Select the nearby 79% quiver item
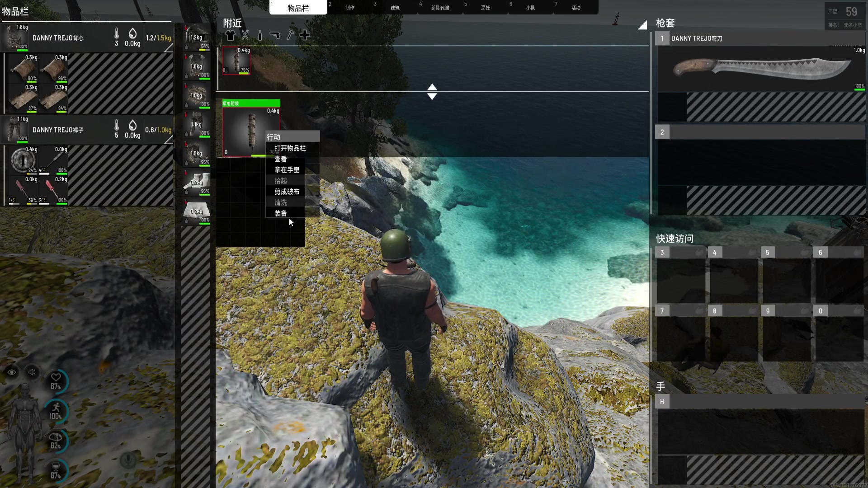The width and height of the screenshot is (868, 488). 236,61
